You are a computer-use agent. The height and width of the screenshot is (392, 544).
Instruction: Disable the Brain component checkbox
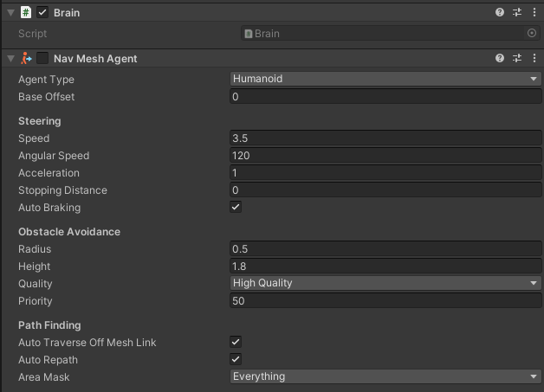[x=42, y=12]
